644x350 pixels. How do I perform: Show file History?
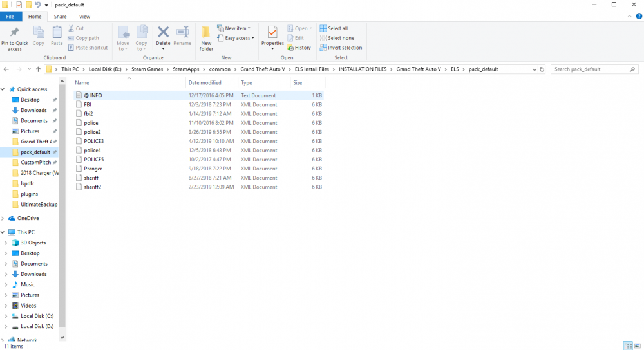pos(299,48)
